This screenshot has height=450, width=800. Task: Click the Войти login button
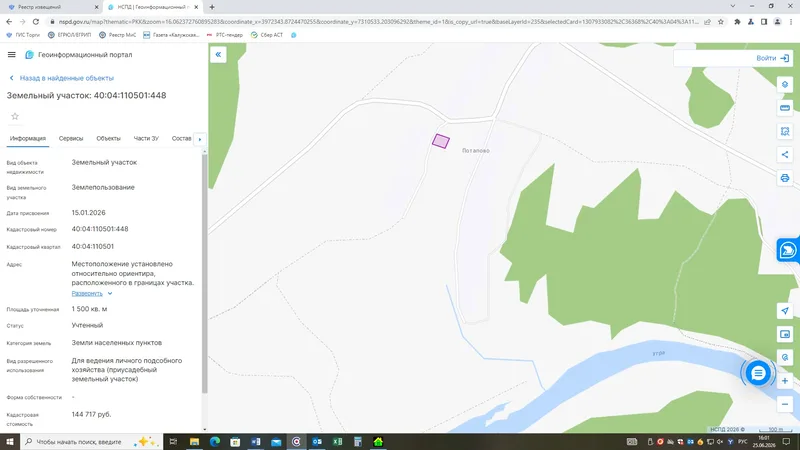[772, 58]
